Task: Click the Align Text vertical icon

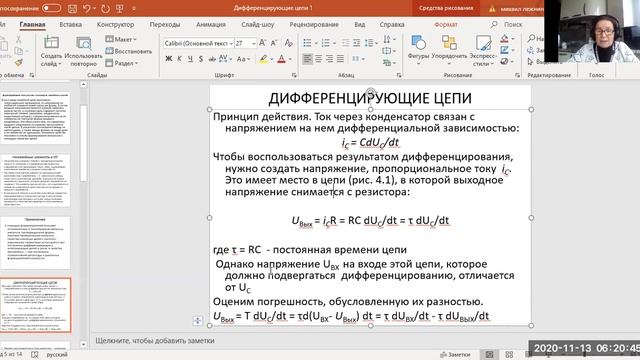Action: (387, 51)
